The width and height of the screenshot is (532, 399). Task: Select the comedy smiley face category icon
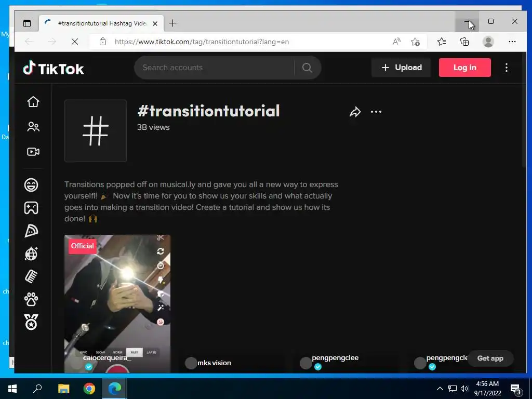[31, 185]
